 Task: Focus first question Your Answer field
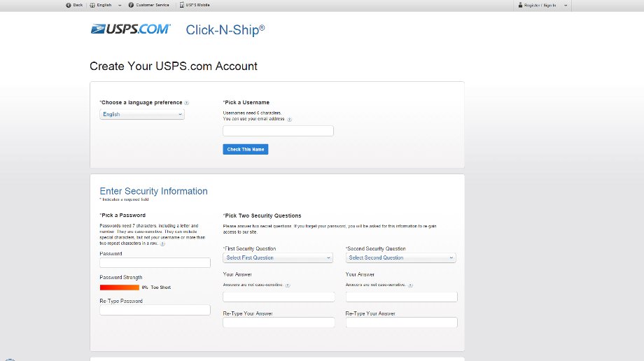point(279,297)
